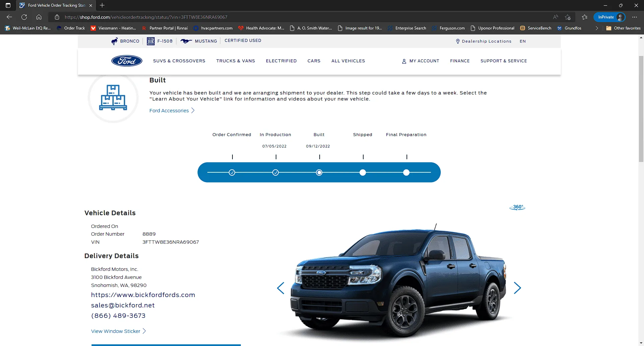Open SUVs & Crossovers menu
Image resolution: width=644 pixels, height=346 pixels.
[179, 61]
